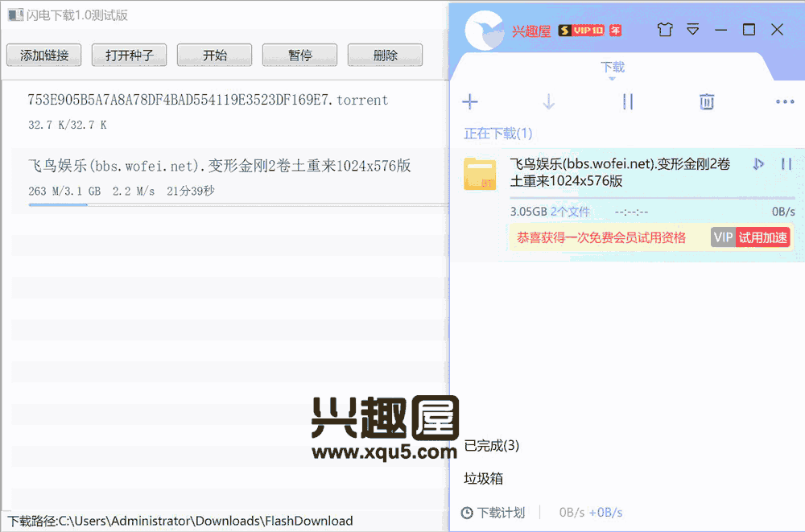Click the VIP 试用加速 button
Screen dimensions: 805x532
[x=750, y=237]
